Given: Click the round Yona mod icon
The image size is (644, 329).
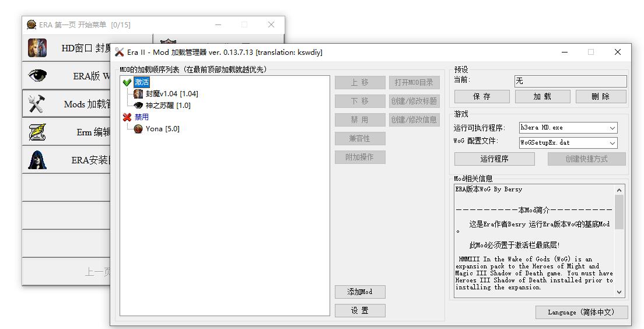Looking at the screenshot, I should click(x=138, y=129).
